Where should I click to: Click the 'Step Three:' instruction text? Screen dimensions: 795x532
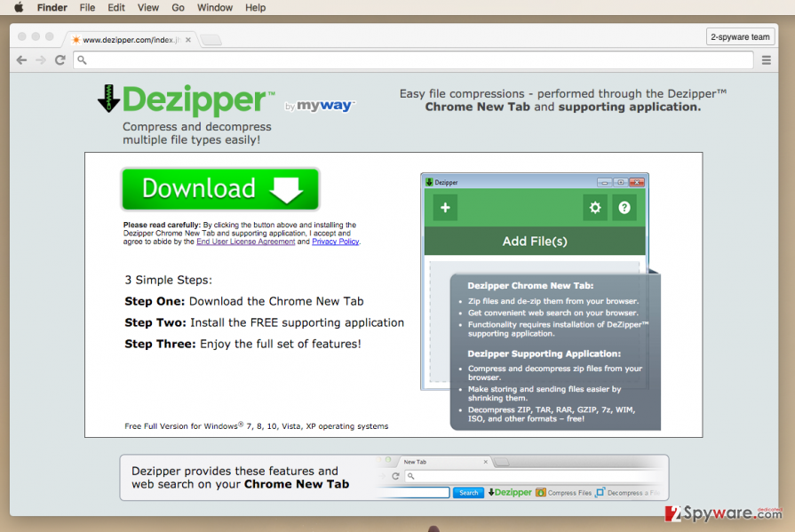(x=160, y=345)
